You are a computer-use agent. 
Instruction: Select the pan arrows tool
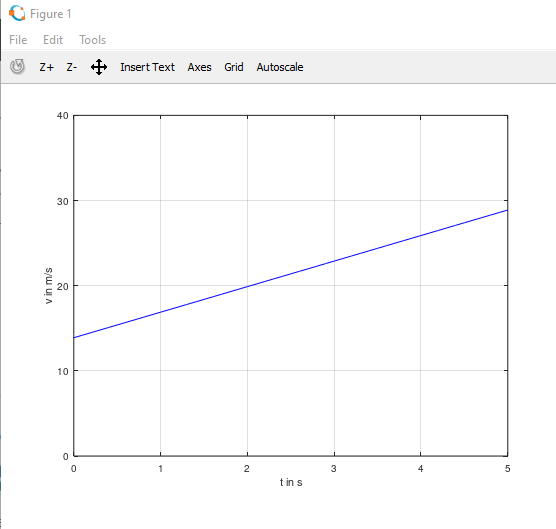click(x=99, y=67)
